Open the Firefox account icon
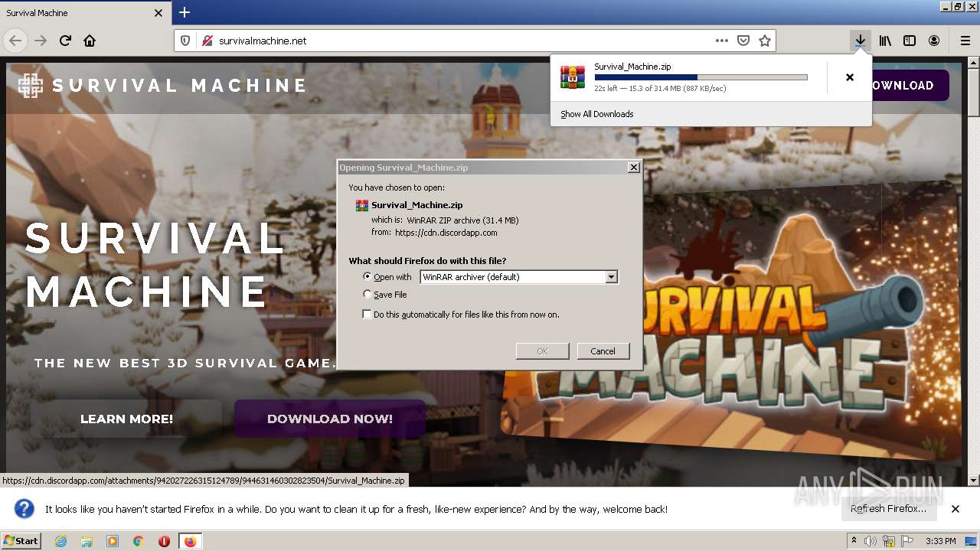This screenshot has width=980, height=551. tap(934, 41)
